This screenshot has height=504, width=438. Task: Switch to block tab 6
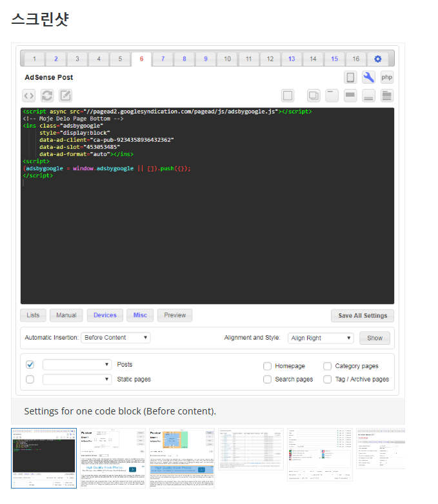tap(141, 59)
